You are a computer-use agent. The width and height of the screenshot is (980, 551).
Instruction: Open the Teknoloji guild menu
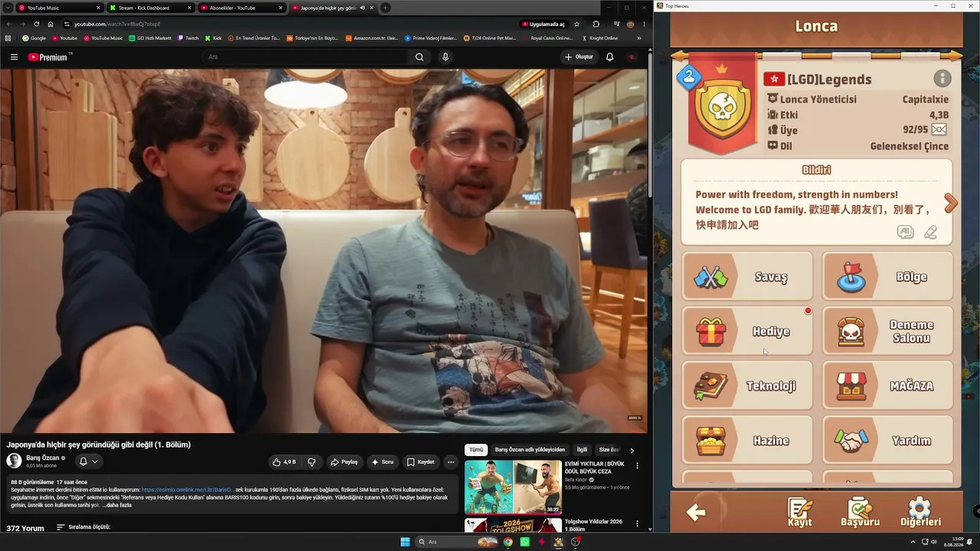coord(747,386)
